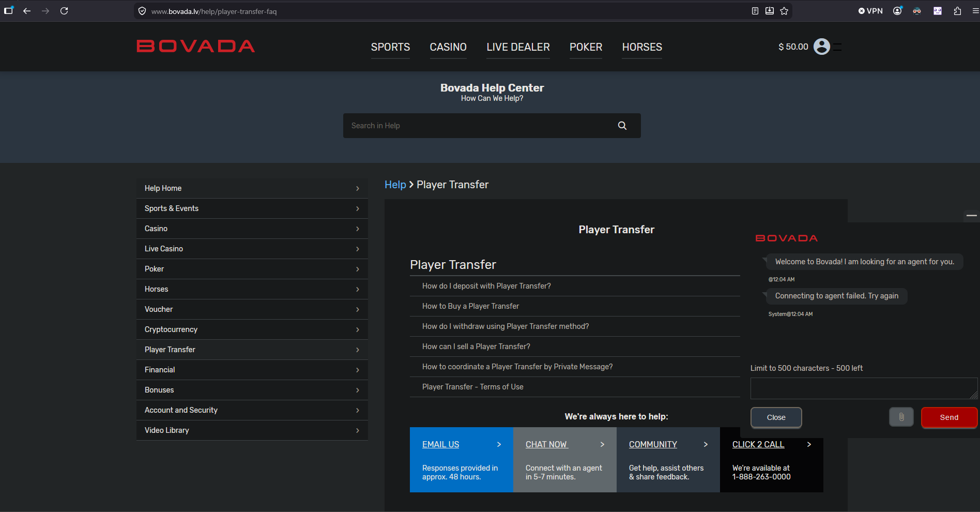Click the save page download icon
The height and width of the screenshot is (512, 980).
(x=770, y=11)
